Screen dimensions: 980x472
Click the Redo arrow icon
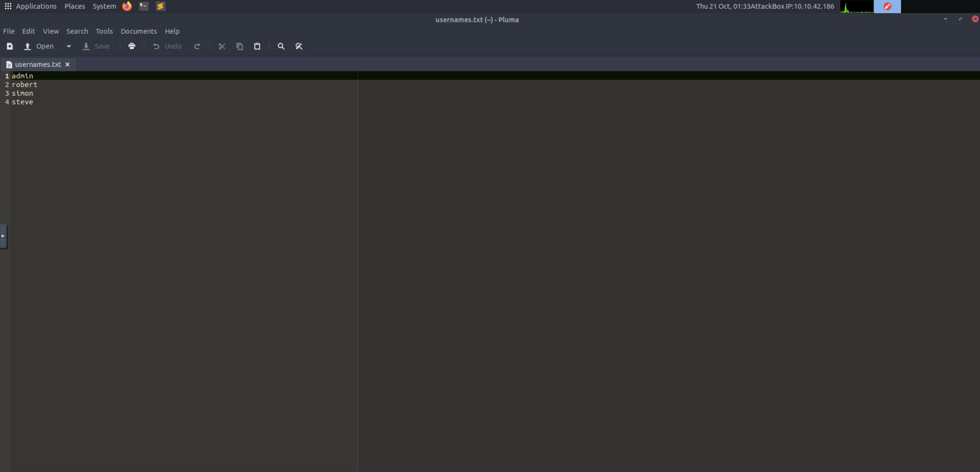click(x=197, y=46)
